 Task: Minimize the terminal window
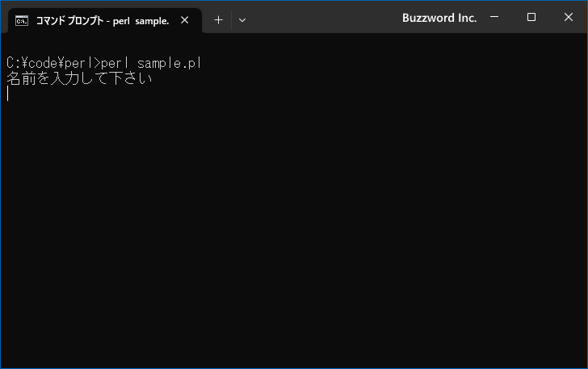[x=494, y=17]
